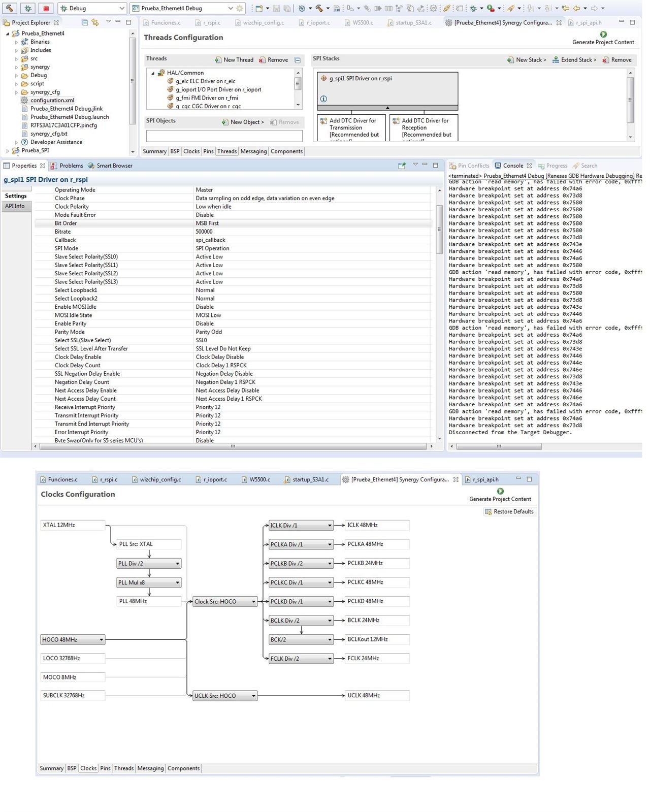This screenshot has height=812, width=650.
Task: Click Add DTC Driver for Transmission box
Action: coord(351,128)
